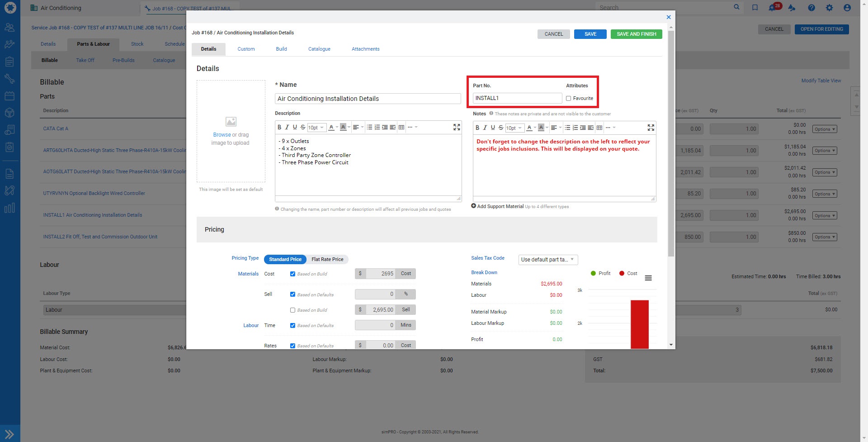Click the green SAVE AND FINISH button
Image resolution: width=868 pixels, height=442 pixels.
click(636, 34)
